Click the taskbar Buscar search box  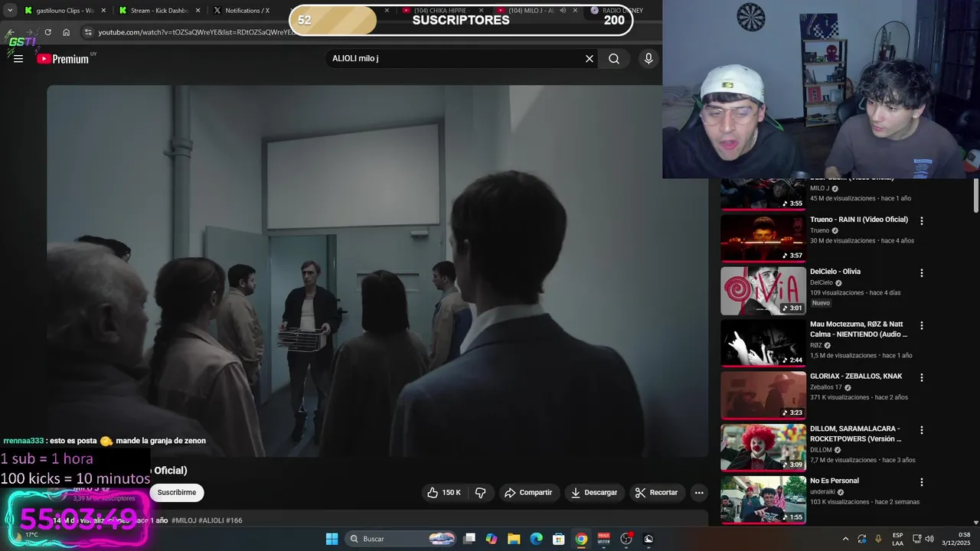[401, 539]
